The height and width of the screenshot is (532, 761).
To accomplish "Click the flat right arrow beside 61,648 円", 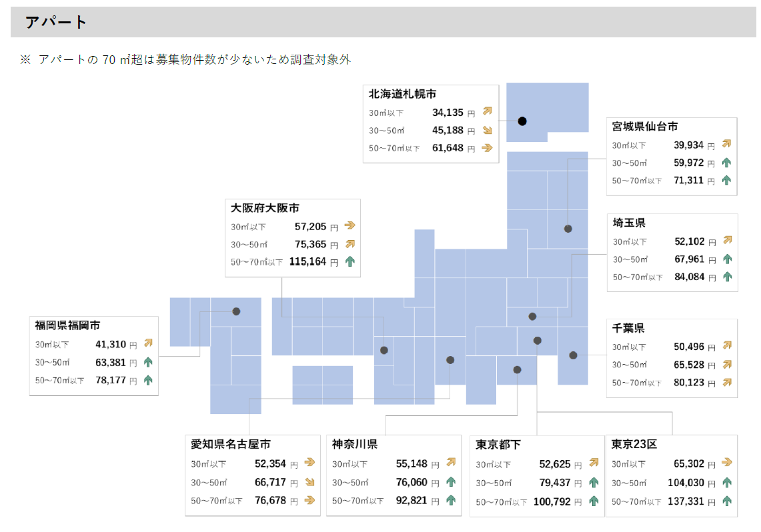I will (488, 147).
